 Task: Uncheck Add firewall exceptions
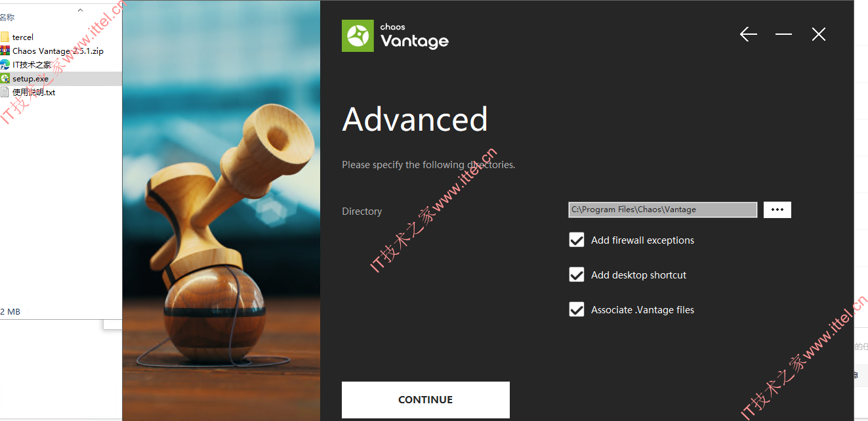point(577,240)
